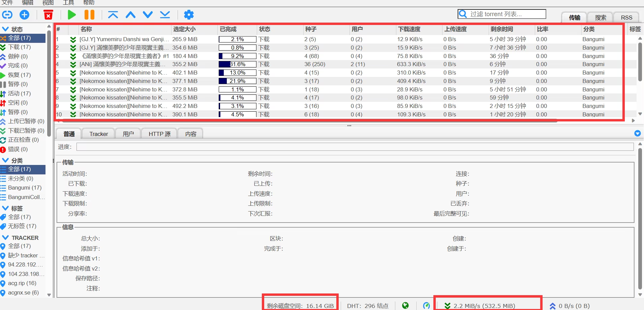Move torrent to top of queue

[x=113, y=15]
